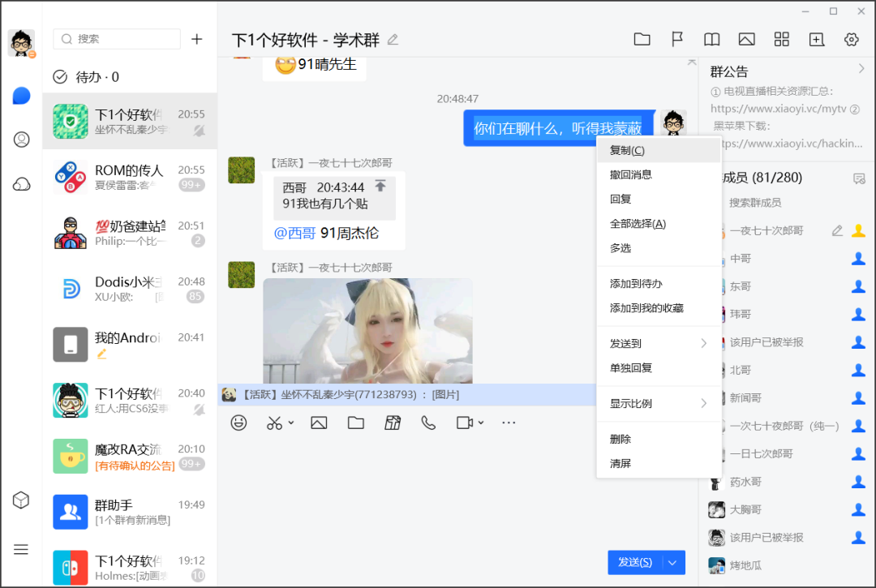Send a file using the folder icon

click(355, 423)
